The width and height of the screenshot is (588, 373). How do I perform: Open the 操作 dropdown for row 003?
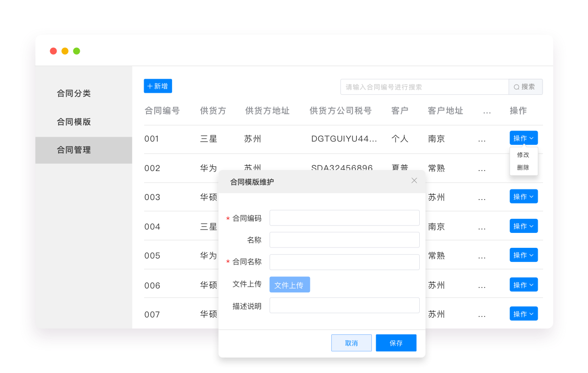tap(524, 197)
